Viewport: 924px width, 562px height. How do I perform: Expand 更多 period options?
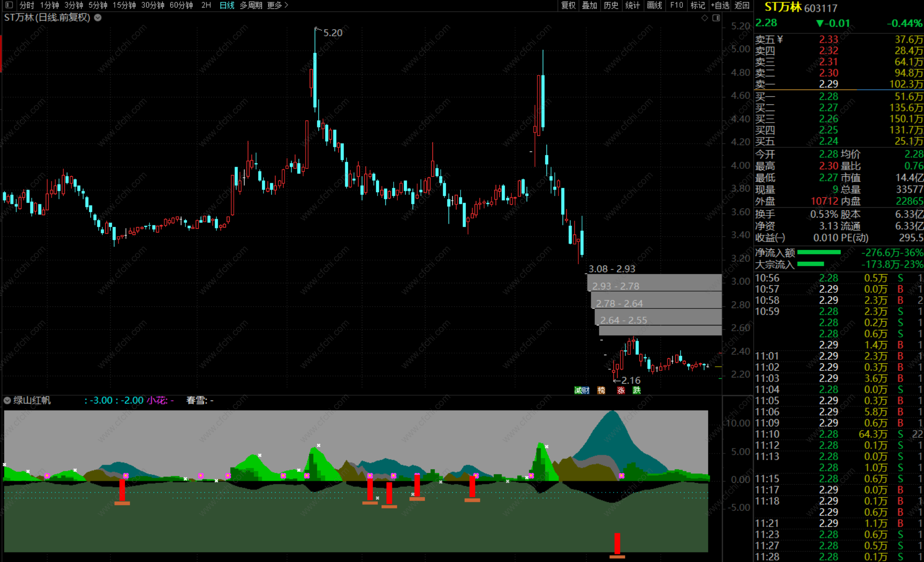277,5
